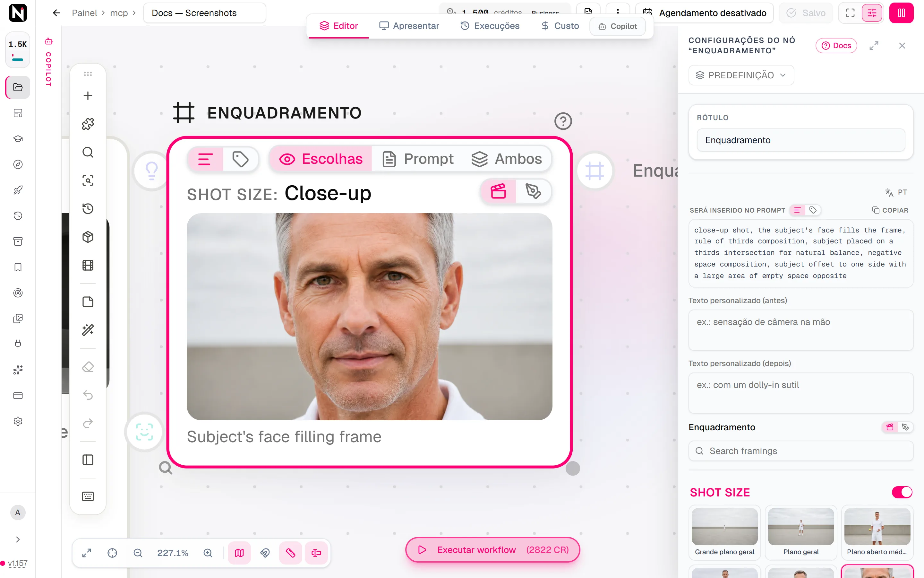Image resolution: width=924 pixels, height=578 pixels.
Task: Select the 3D box package tool
Action: click(88, 237)
